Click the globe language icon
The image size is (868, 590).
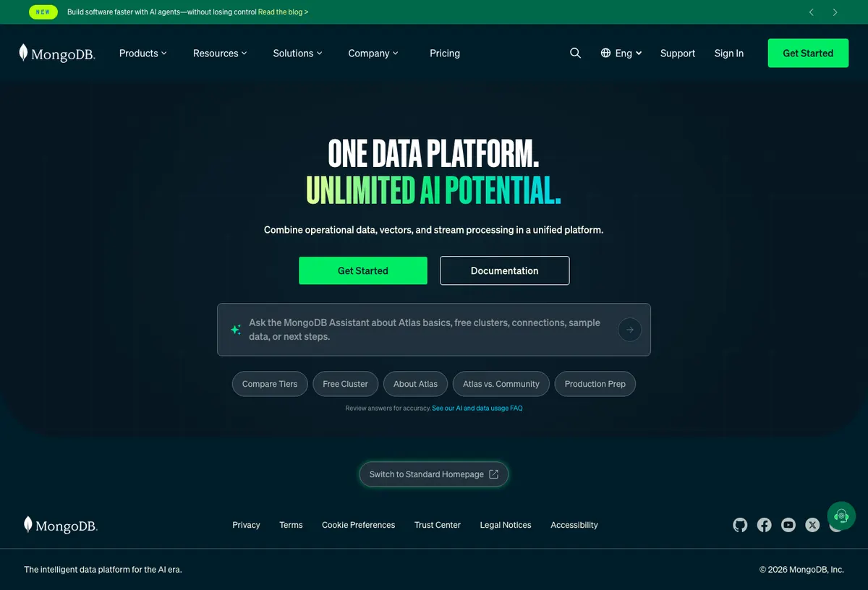pyautogui.click(x=606, y=53)
